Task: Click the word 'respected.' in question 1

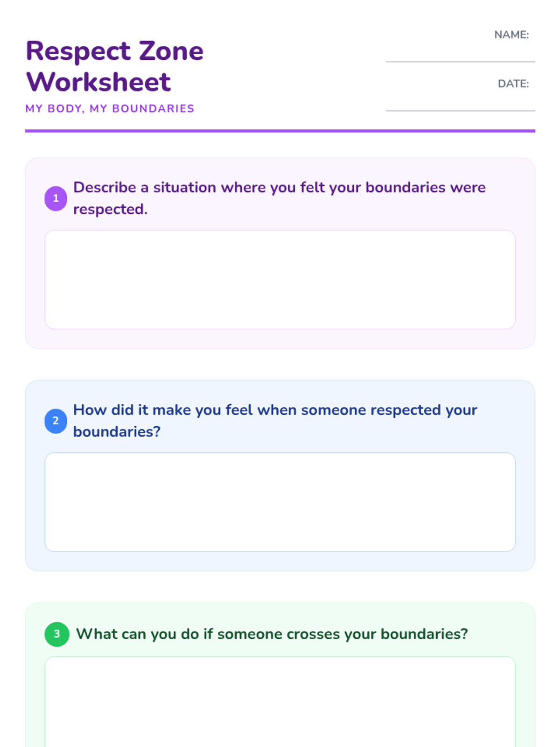Action: pyautogui.click(x=110, y=210)
